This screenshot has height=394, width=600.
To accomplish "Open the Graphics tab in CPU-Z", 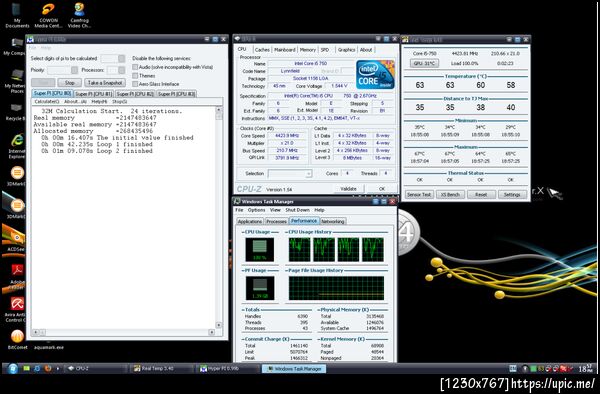I will coord(347,50).
